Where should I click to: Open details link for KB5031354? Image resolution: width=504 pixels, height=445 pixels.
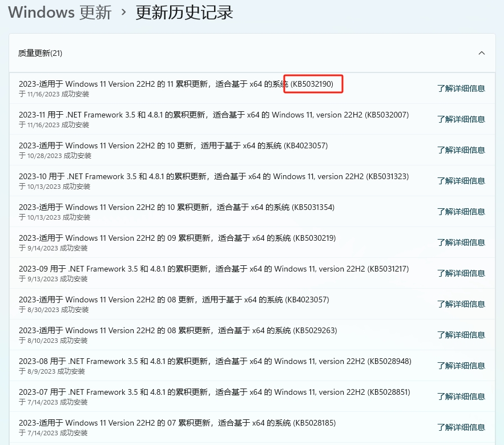[460, 211]
